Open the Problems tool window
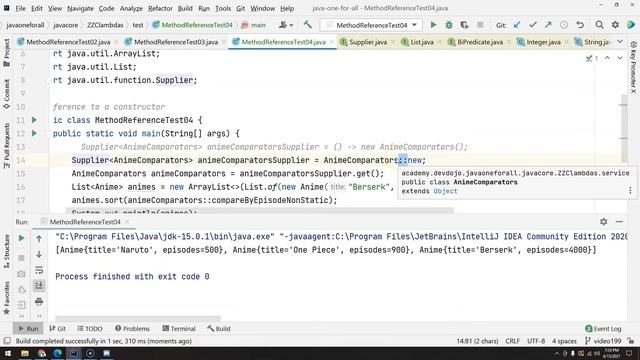The width and height of the screenshot is (640, 360). coord(132,329)
